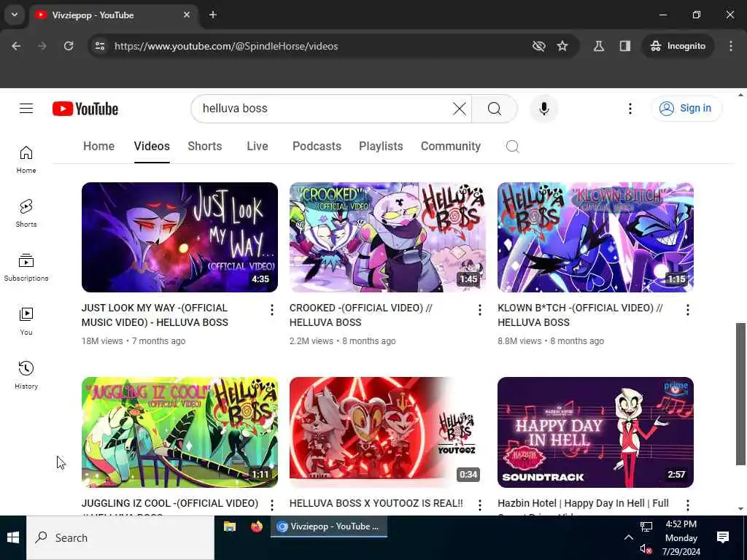Open YouTube settings three-dot menu
The width and height of the screenshot is (747, 560).
click(x=630, y=109)
